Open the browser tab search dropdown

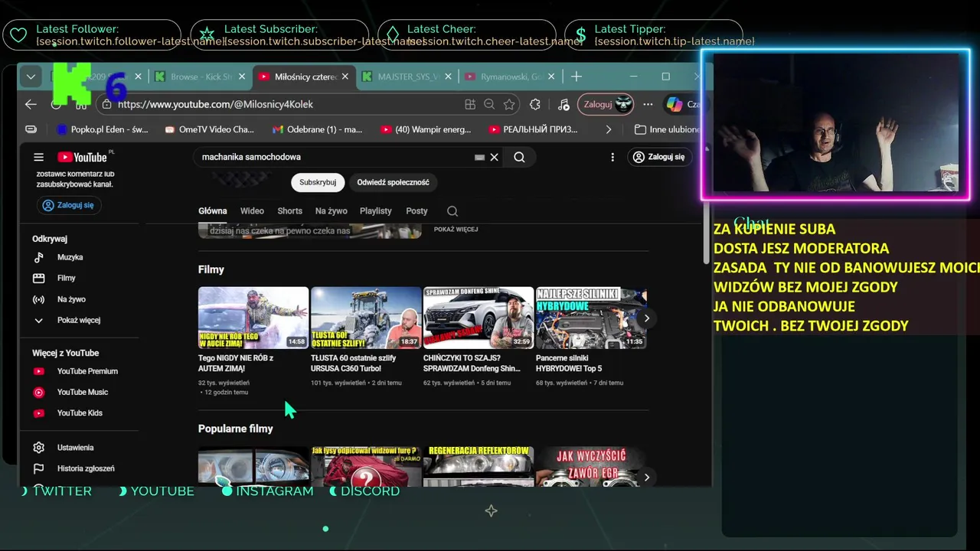(31, 77)
